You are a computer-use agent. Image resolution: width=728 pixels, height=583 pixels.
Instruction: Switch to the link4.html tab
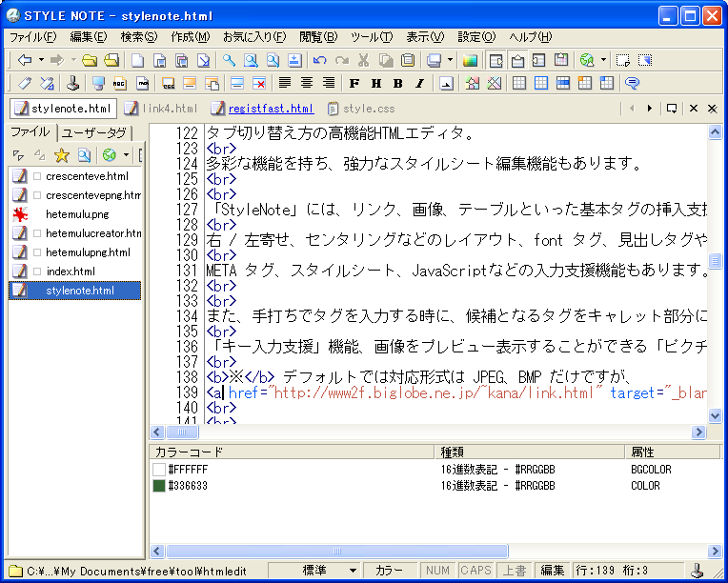(161, 109)
